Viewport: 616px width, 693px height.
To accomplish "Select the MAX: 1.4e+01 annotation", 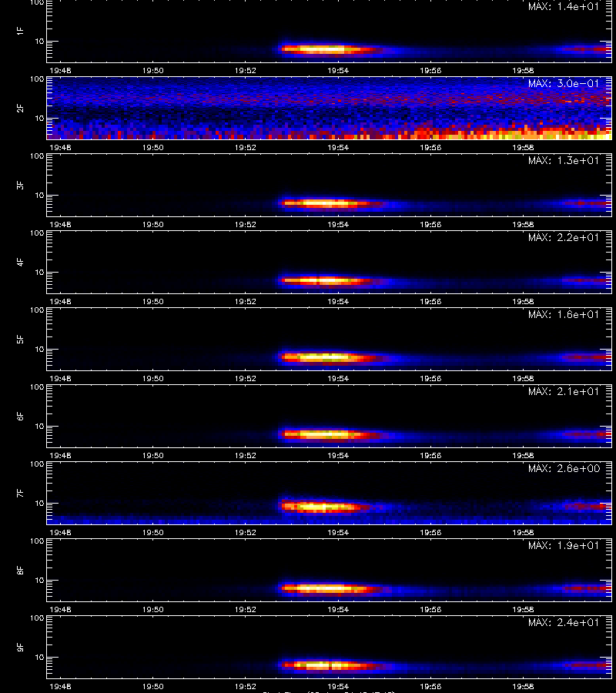I will tap(564, 7).
